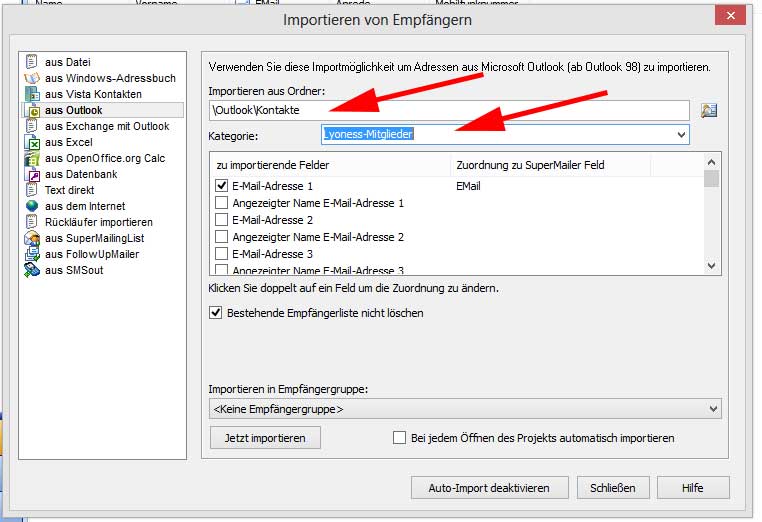Image resolution: width=762 pixels, height=522 pixels.
Task: Check 'Angezeigter Name E-Mail-Adresse 1'
Action: coord(222,202)
